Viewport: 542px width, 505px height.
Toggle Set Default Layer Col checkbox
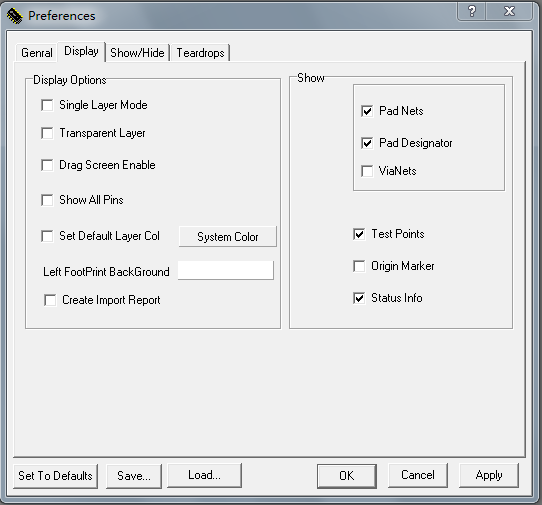[47, 236]
